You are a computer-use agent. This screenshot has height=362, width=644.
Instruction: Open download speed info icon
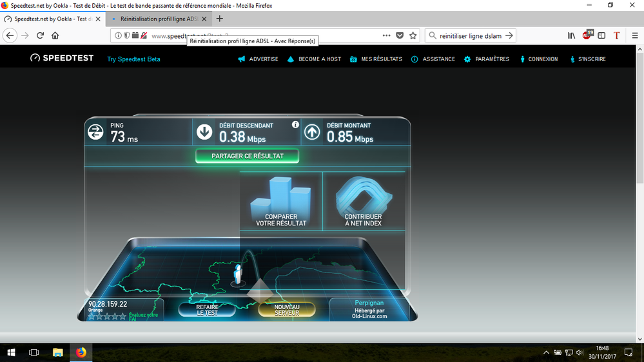(x=295, y=125)
